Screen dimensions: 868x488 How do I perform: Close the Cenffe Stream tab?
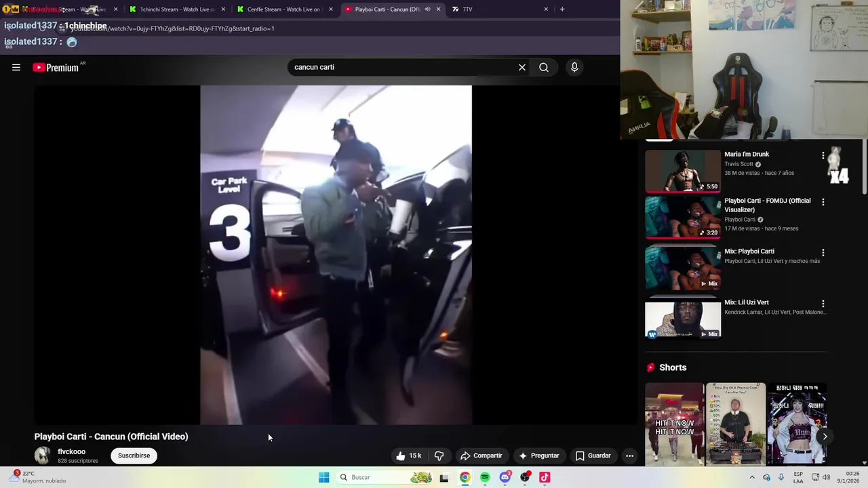[x=331, y=9]
